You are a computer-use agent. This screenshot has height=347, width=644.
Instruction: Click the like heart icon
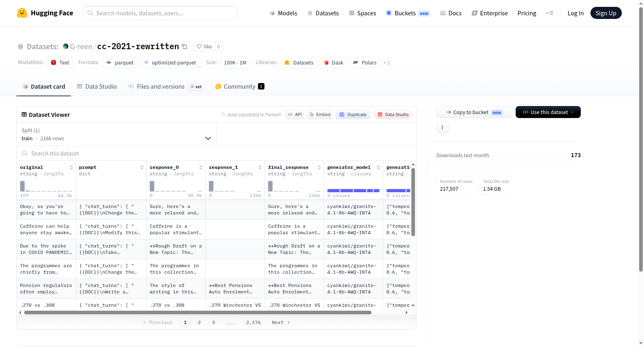pos(199,46)
